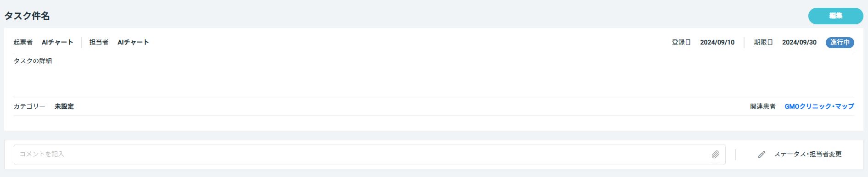Click the タスクの詳細 description text
This screenshot has width=868, height=177.
point(33,61)
